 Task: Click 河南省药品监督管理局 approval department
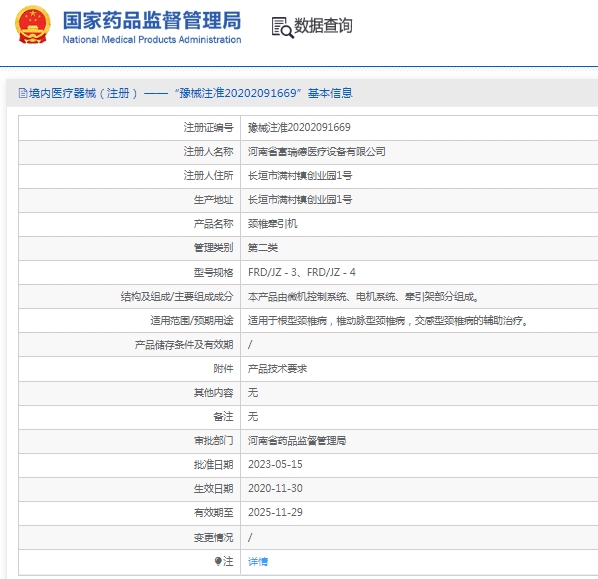click(x=297, y=441)
